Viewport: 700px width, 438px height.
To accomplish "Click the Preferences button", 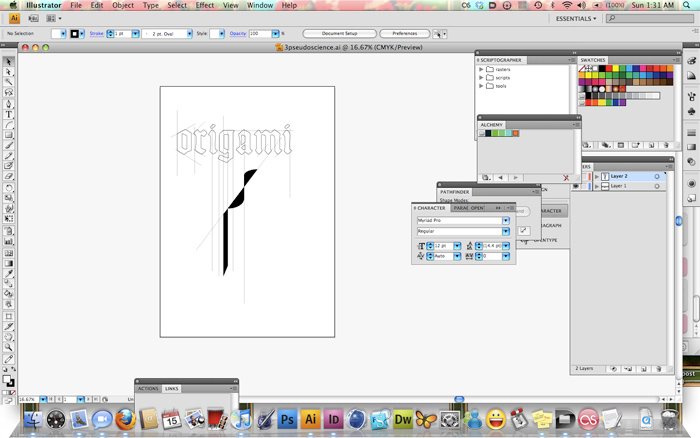I will point(405,34).
